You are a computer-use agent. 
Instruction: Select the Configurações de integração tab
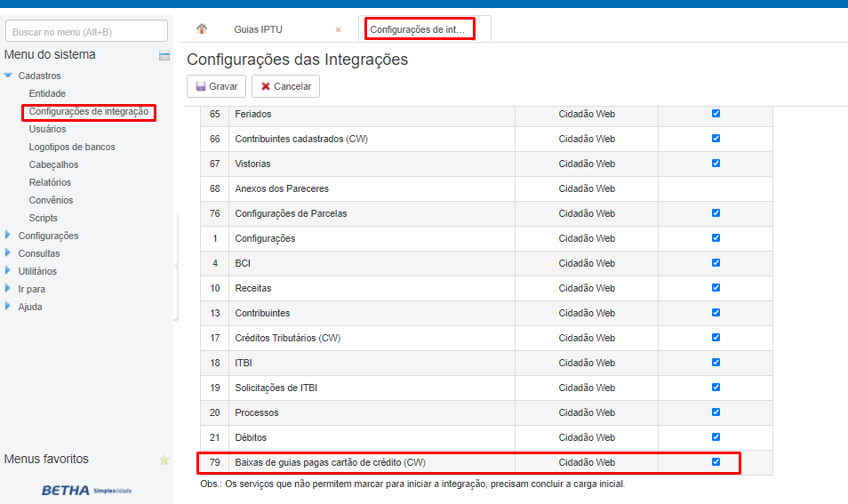pyautogui.click(x=418, y=29)
